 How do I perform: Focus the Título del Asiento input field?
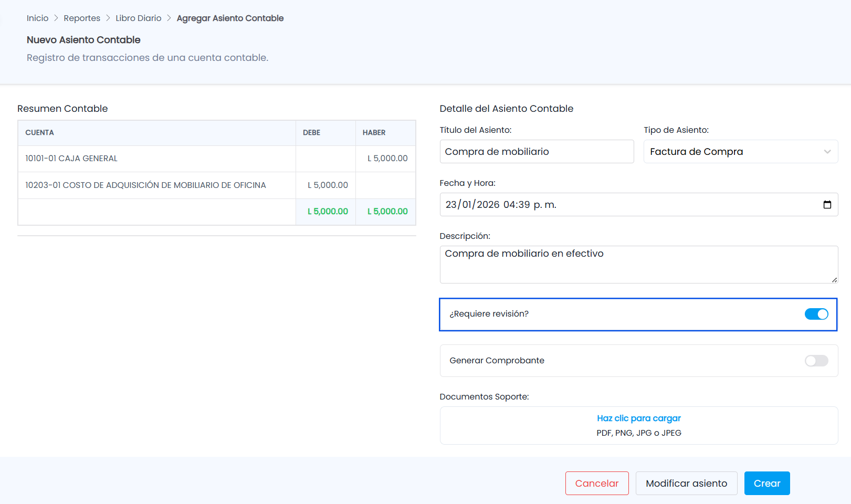[537, 152]
